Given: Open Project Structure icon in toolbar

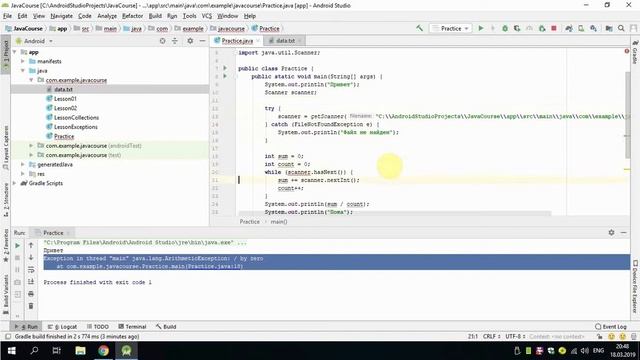Looking at the screenshot, I should click(x=609, y=28).
